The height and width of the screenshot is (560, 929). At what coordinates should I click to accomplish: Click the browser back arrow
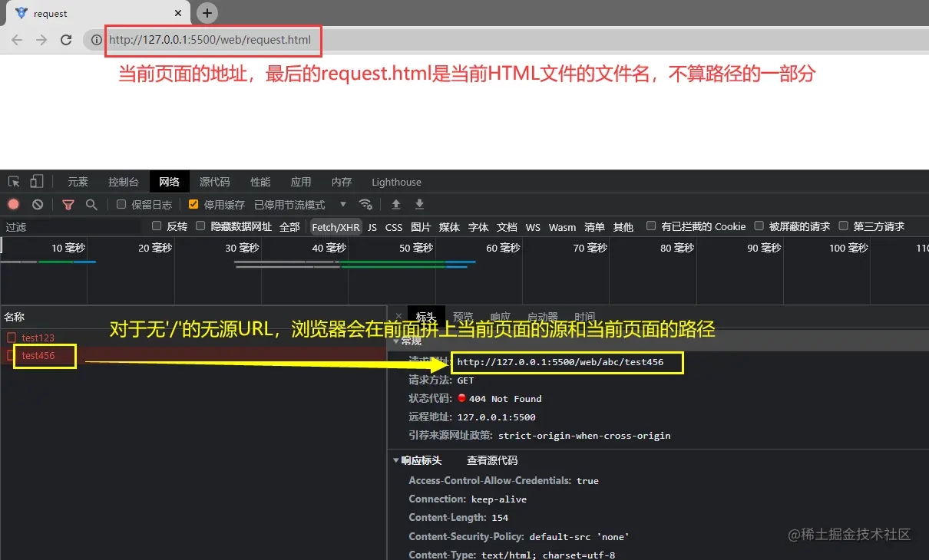tap(17, 40)
